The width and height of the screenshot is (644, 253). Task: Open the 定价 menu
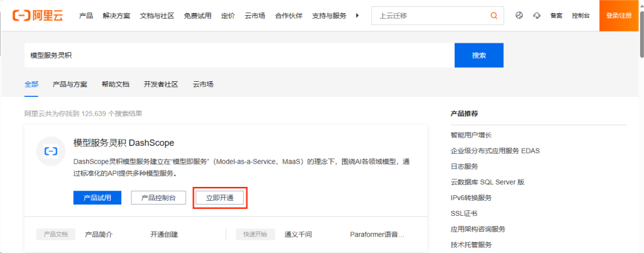(x=228, y=16)
